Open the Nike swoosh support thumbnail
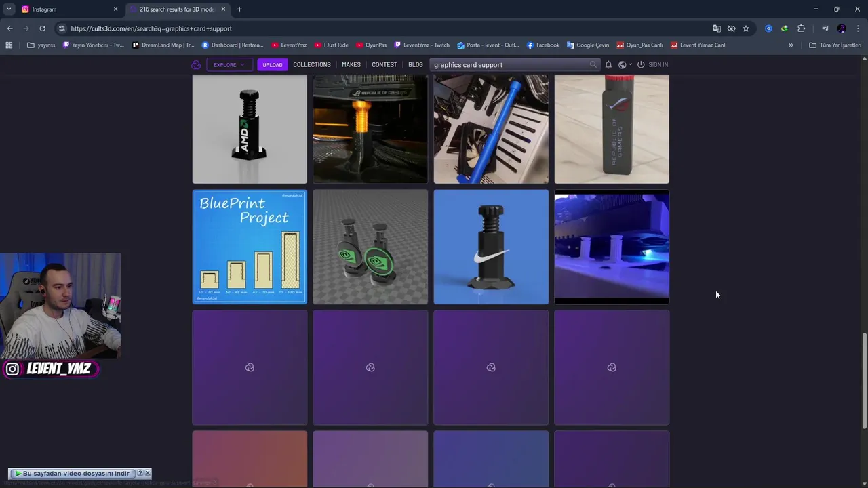This screenshot has height=488, width=868. 491,247
